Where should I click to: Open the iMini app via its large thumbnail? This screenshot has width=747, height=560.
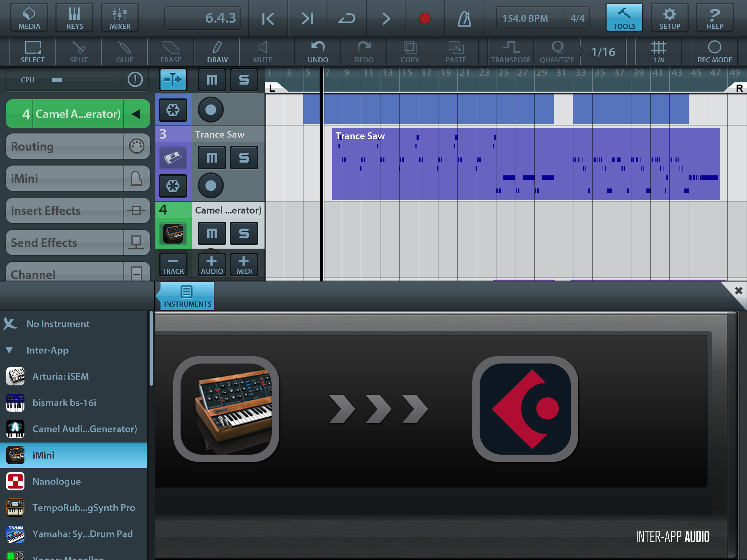[226, 409]
